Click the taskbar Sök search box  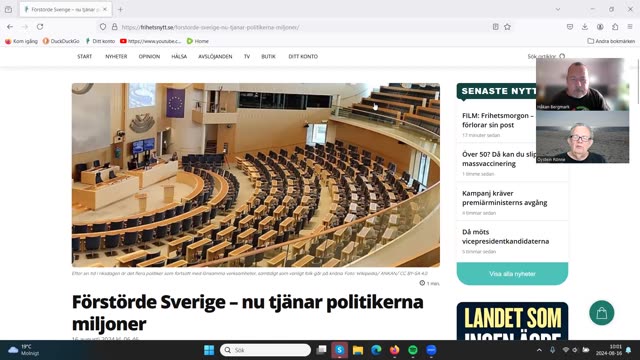point(265,350)
